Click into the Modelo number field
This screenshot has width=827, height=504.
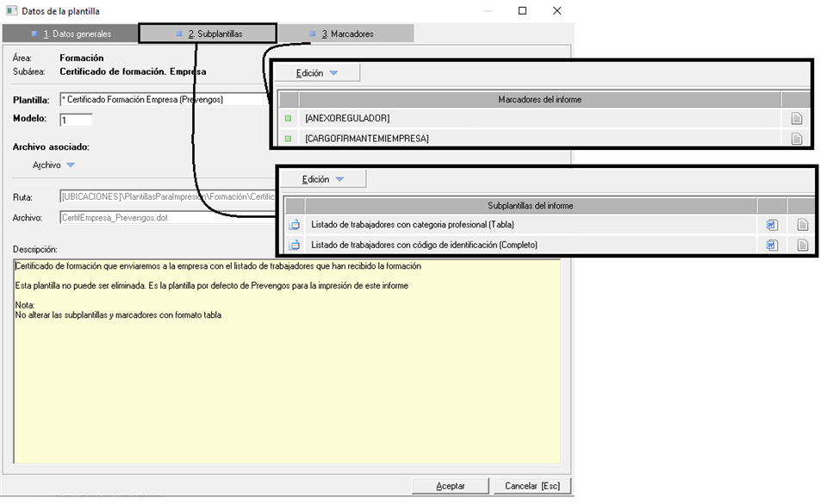coord(76,120)
